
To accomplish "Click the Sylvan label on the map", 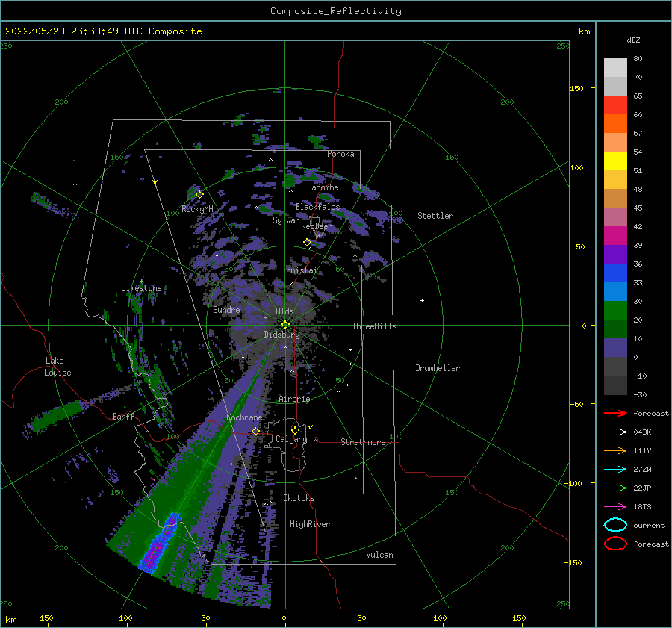I will coord(286,221).
